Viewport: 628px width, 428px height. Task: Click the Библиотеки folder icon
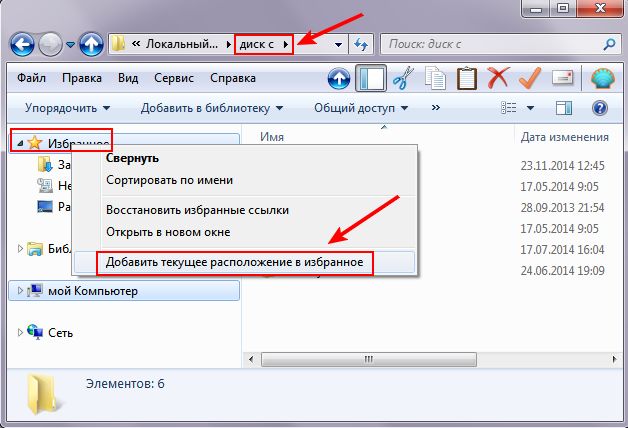tap(35, 249)
